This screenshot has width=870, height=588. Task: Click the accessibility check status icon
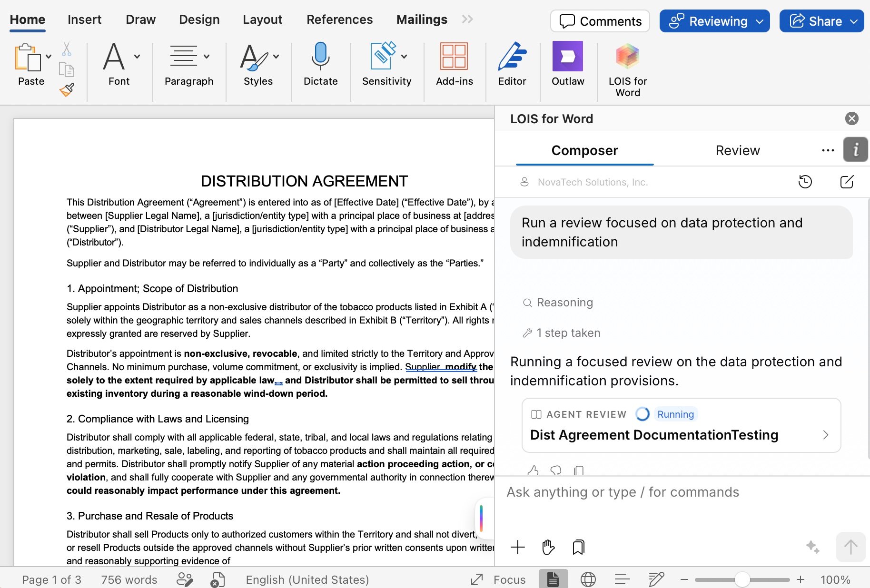(x=217, y=579)
